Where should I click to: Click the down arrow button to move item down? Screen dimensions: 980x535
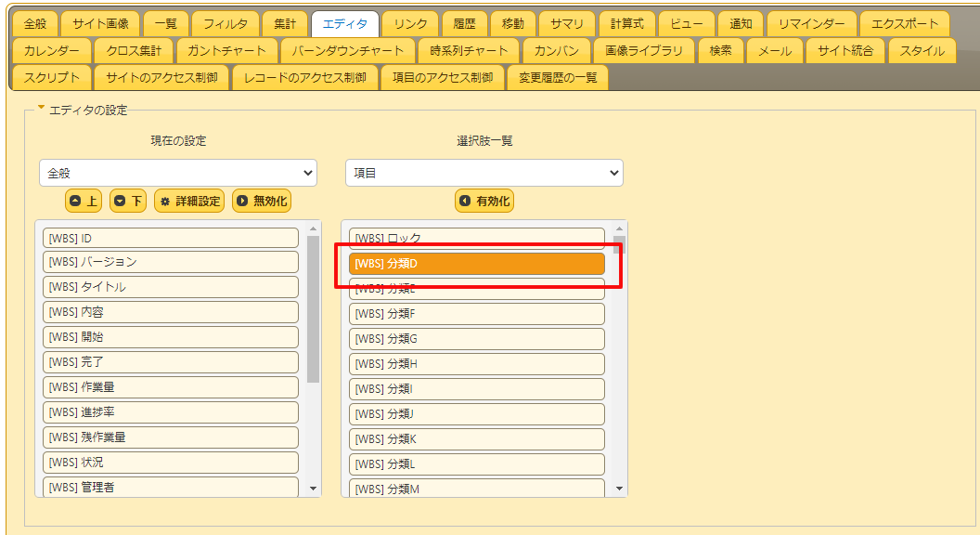pyautogui.click(x=127, y=201)
